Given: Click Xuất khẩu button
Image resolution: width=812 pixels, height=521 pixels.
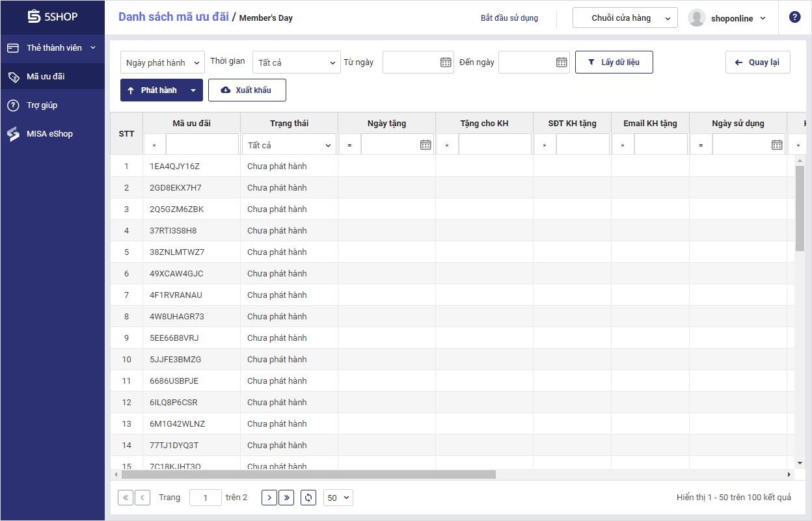Looking at the screenshot, I should [247, 90].
